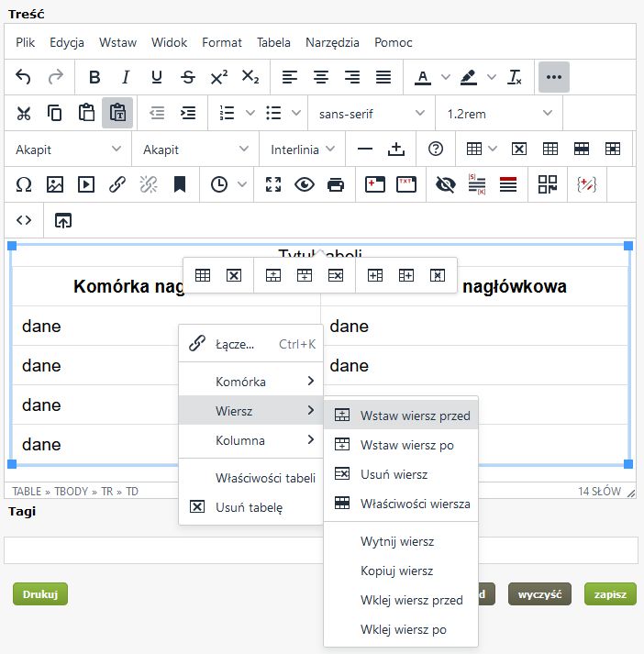This screenshot has height=654, width=644.
Task: Open the Tabela menu
Action: [x=273, y=42]
